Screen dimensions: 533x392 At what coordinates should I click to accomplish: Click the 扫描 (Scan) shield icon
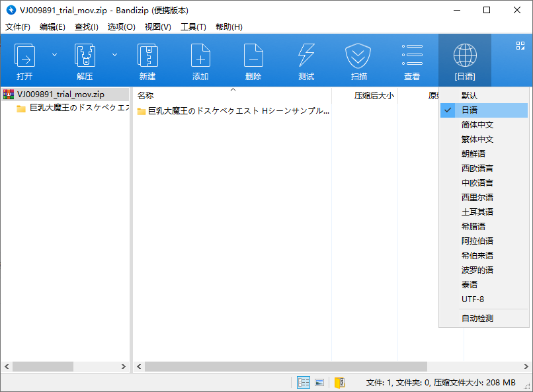pos(359,59)
